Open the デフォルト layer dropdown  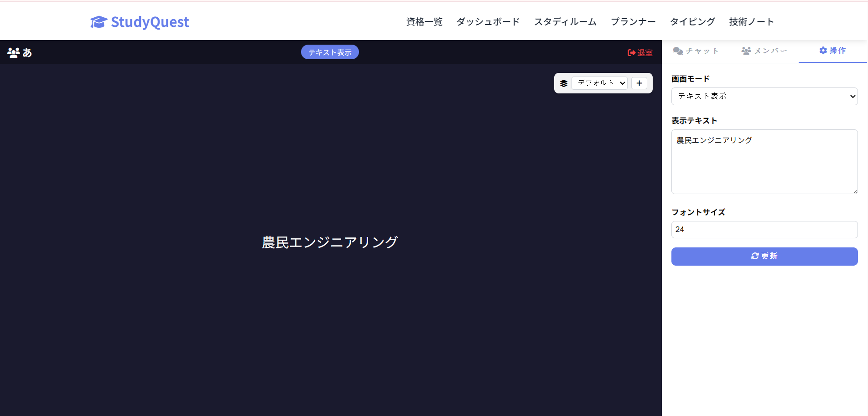coord(599,83)
